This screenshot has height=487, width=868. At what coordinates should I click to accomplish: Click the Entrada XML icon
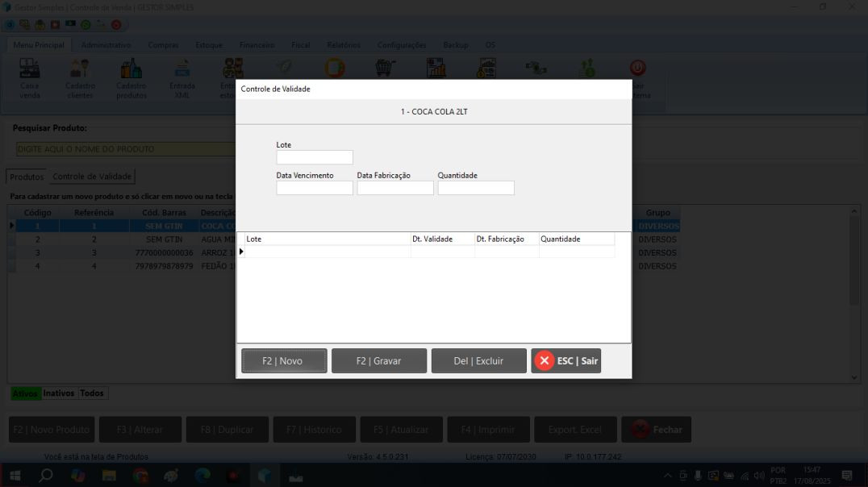(182, 77)
